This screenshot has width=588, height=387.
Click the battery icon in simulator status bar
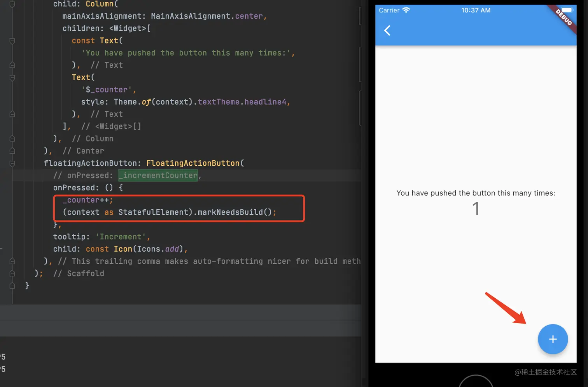[x=567, y=10]
